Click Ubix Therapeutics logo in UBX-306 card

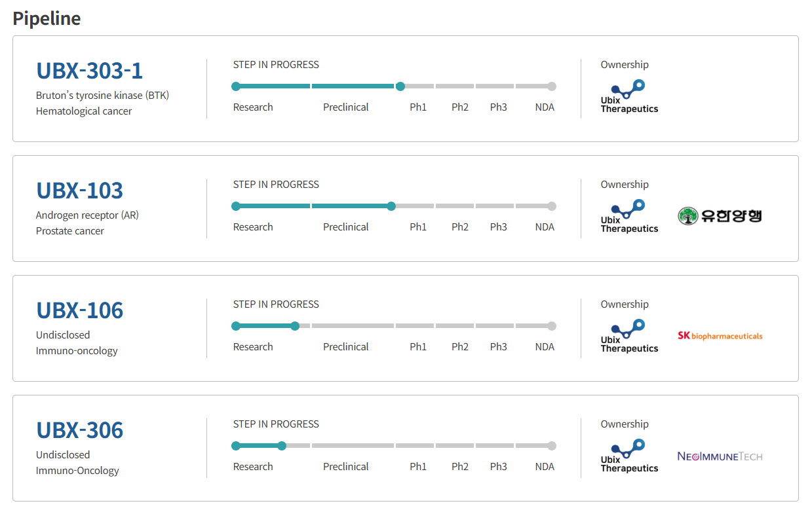(x=628, y=456)
